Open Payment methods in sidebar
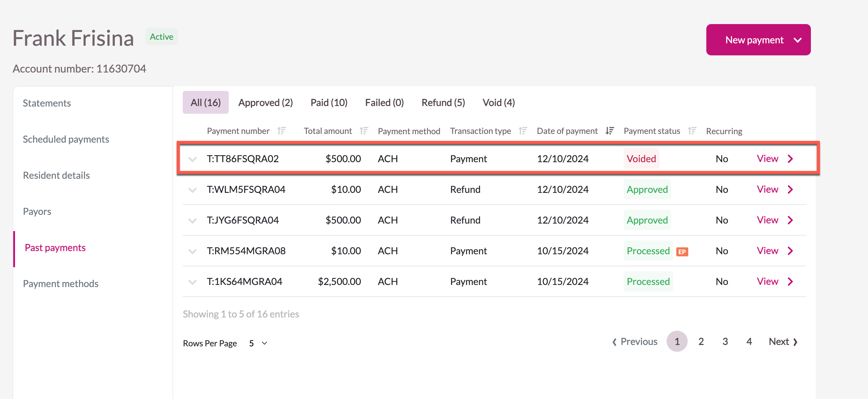The height and width of the screenshot is (399, 868). (x=61, y=283)
